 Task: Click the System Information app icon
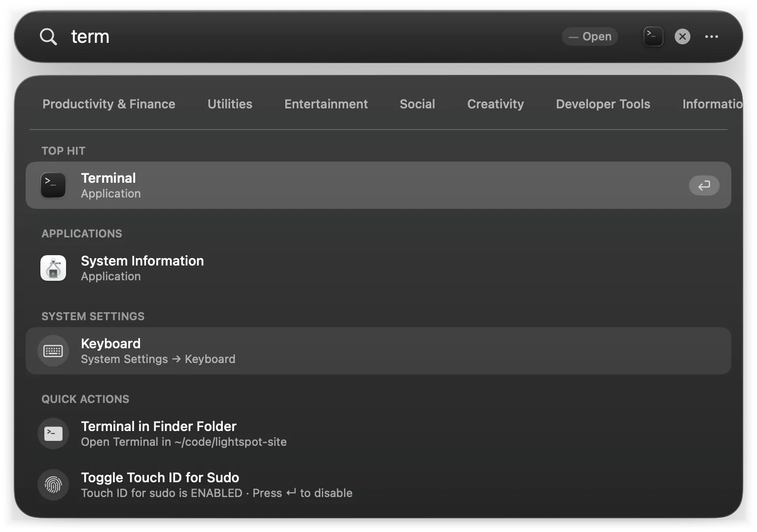point(53,268)
